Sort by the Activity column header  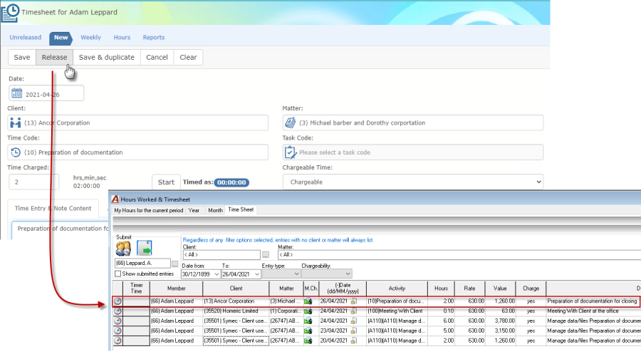[x=397, y=288]
